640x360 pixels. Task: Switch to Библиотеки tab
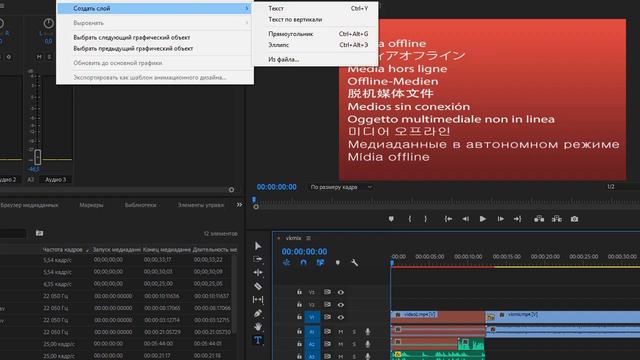point(140,205)
